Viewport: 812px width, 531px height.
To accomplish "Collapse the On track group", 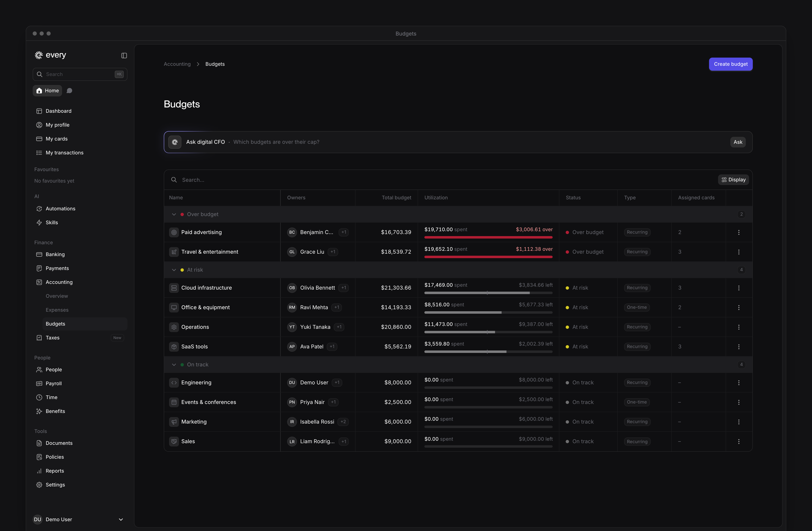I will (x=174, y=365).
